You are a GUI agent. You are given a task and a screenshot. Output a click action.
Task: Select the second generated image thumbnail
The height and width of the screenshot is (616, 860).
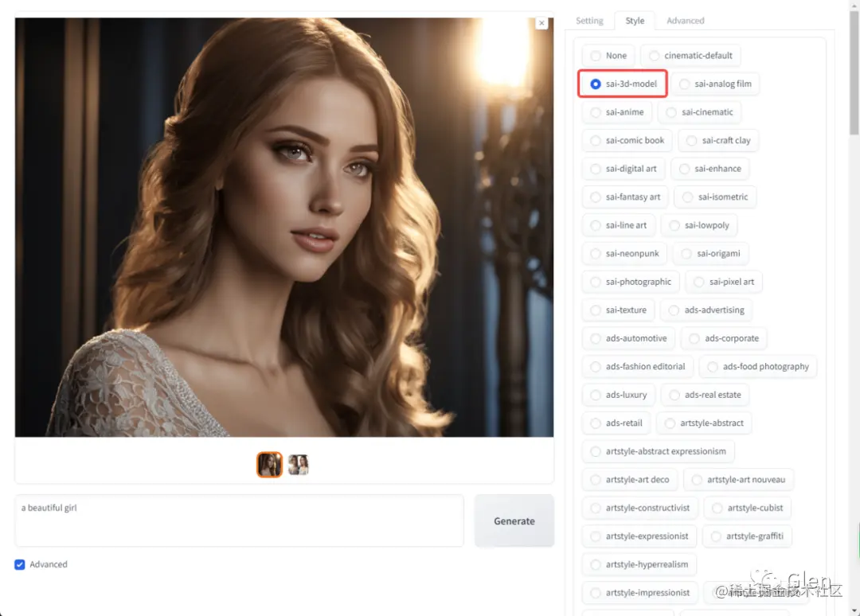(x=299, y=465)
